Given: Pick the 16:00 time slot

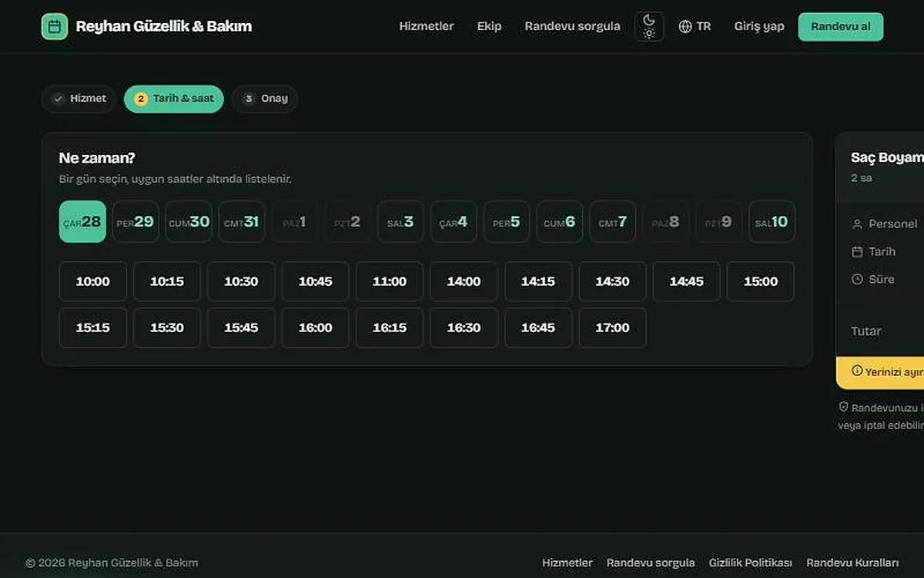Looking at the screenshot, I should 315,328.
